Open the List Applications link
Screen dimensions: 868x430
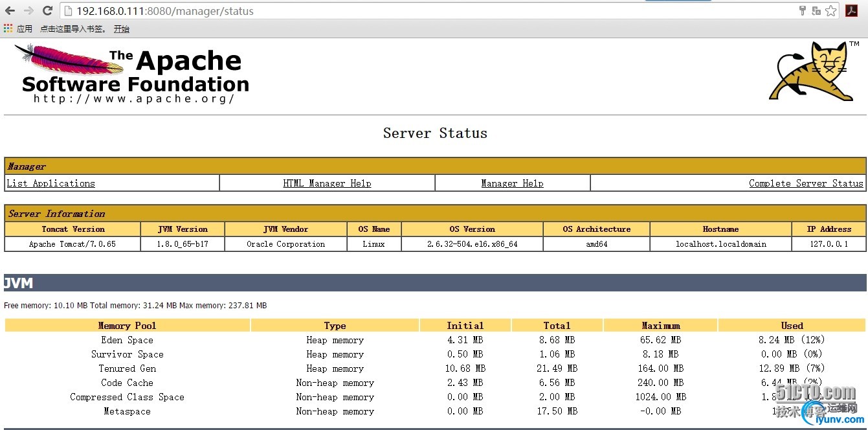click(50, 183)
